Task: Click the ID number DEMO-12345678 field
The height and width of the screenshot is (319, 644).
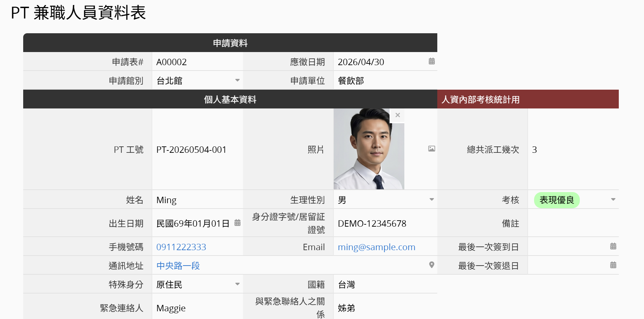Action: tap(385, 223)
